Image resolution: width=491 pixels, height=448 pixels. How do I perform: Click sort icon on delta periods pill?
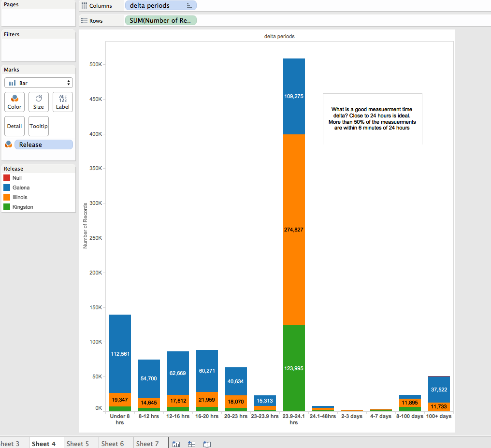pos(189,6)
